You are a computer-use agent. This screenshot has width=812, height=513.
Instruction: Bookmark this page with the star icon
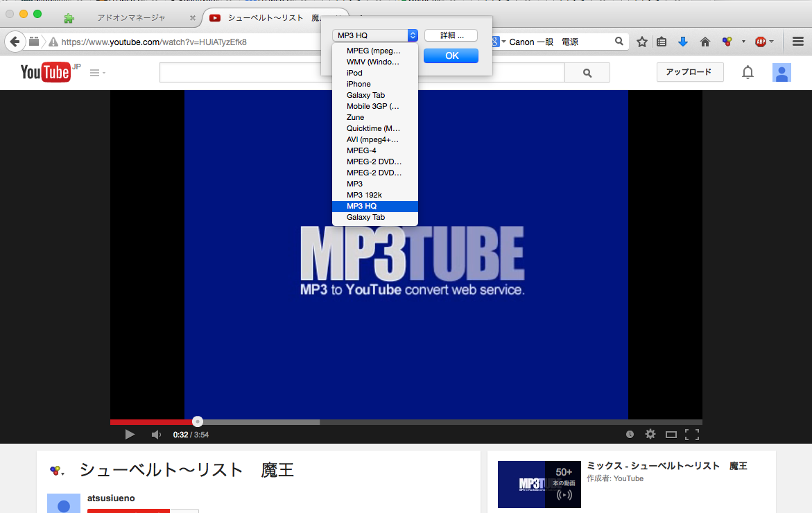[641, 42]
